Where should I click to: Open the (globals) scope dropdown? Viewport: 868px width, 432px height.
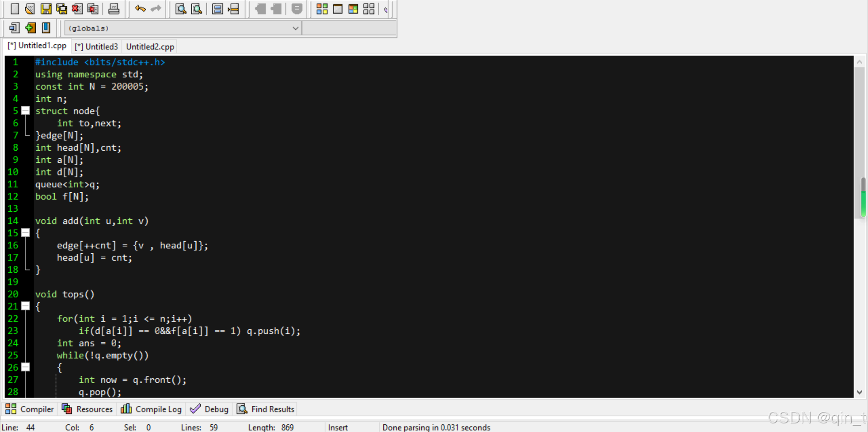tap(183, 28)
